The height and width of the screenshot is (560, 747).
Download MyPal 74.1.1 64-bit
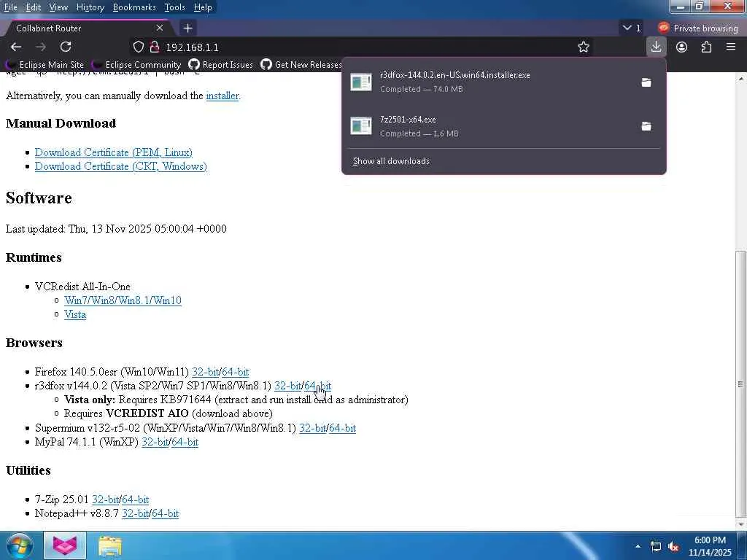click(x=185, y=442)
